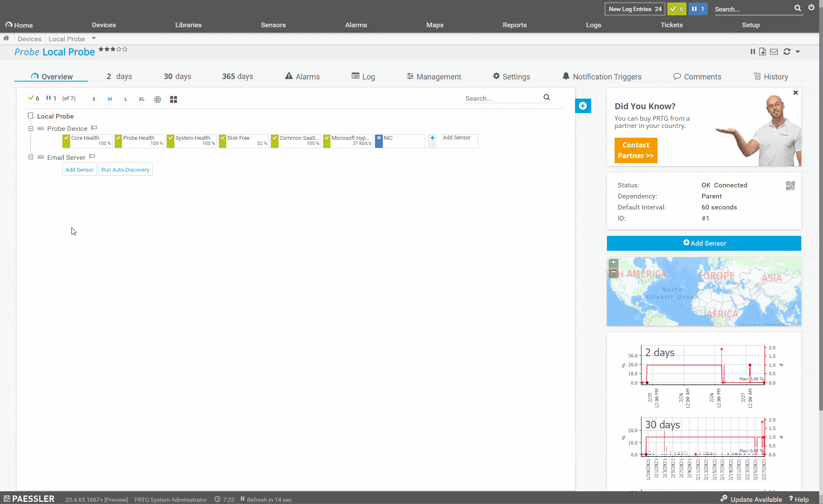The width and height of the screenshot is (823, 504).
Task: Select XL size view
Action: (x=142, y=99)
